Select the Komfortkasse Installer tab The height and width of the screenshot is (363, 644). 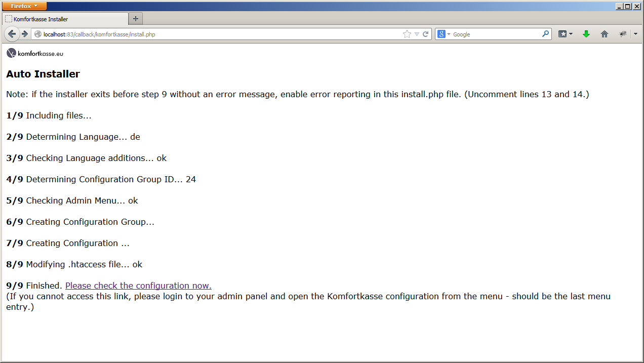pyautogui.click(x=65, y=19)
